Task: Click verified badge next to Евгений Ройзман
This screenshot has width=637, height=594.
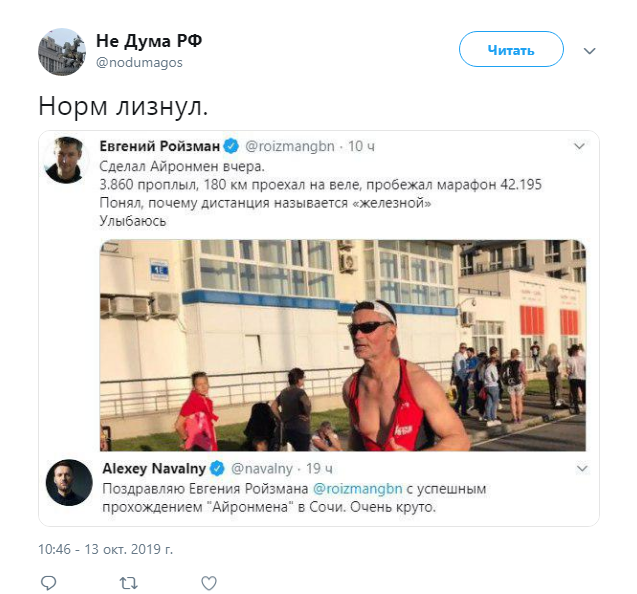Action: click(232, 146)
